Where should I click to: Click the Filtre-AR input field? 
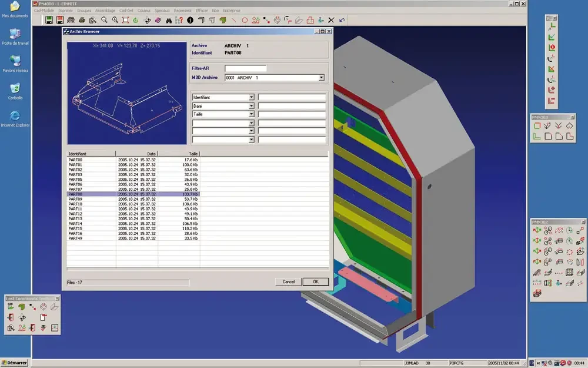[246, 68]
